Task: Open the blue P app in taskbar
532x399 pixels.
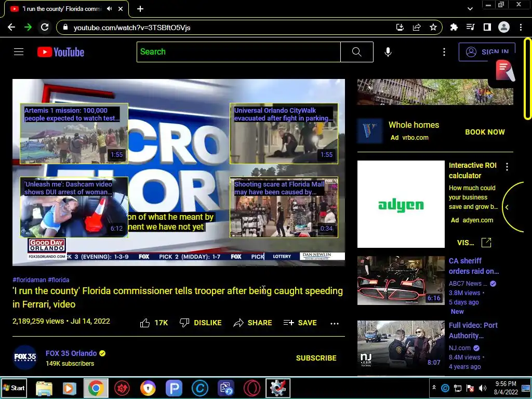Action: tap(174, 388)
